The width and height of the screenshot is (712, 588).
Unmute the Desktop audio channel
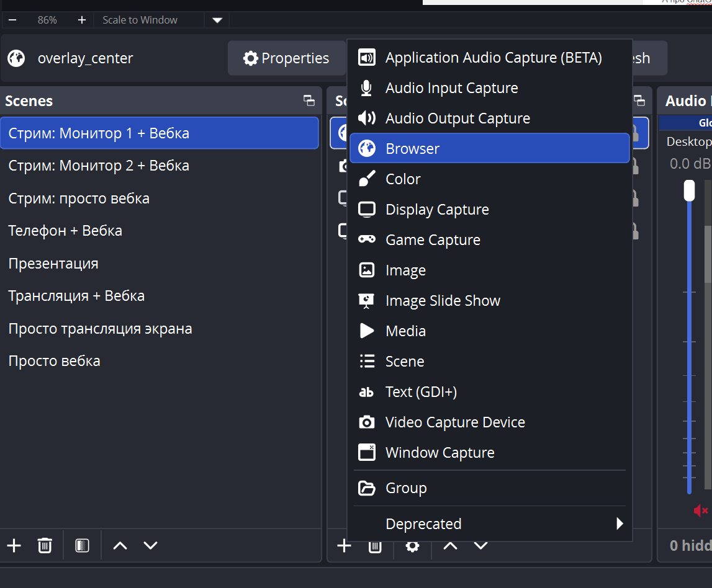(700, 510)
